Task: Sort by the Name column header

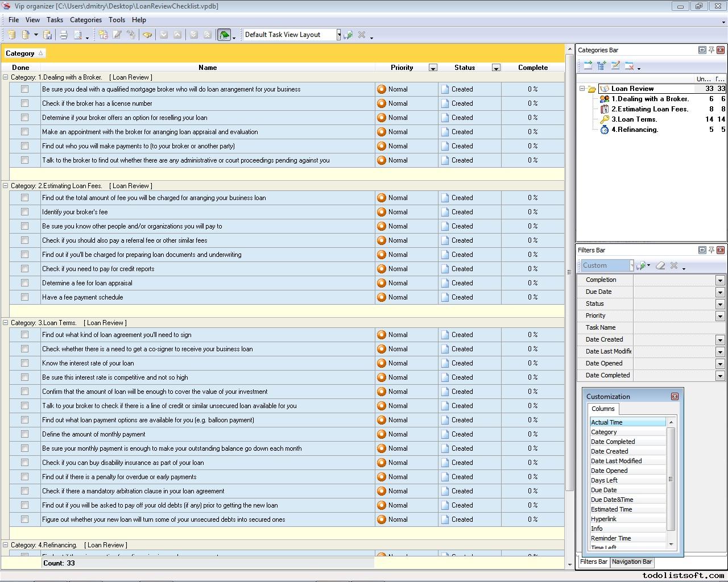Action: point(208,68)
